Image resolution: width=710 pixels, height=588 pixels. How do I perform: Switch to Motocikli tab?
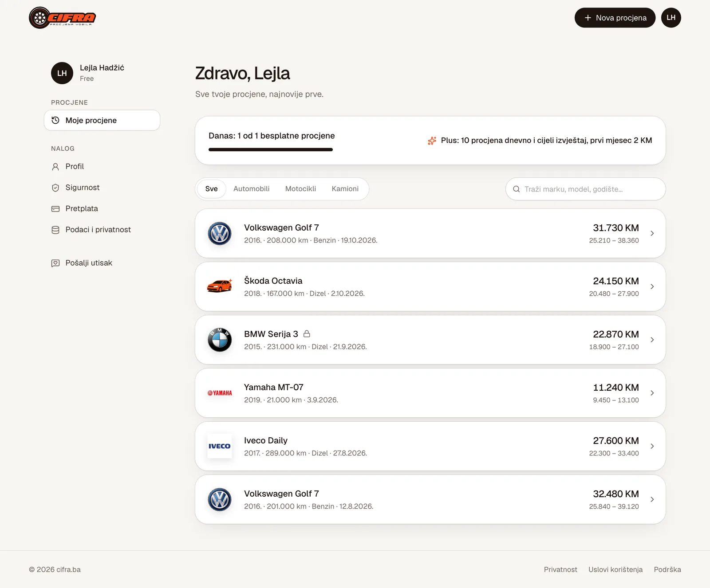(301, 189)
